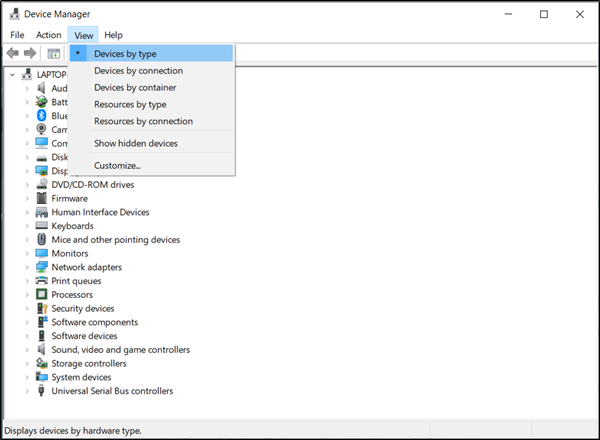This screenshot has width=600, height=440.
Task: Click the Universal Serial Bus controllers icon
Action: [41, 391]
